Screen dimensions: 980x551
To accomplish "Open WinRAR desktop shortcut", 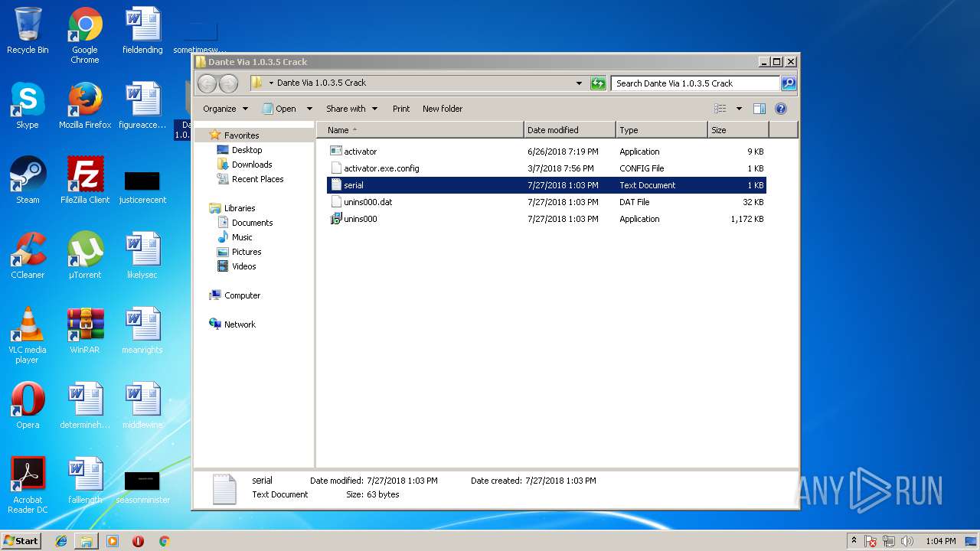I will click(85, 331).
